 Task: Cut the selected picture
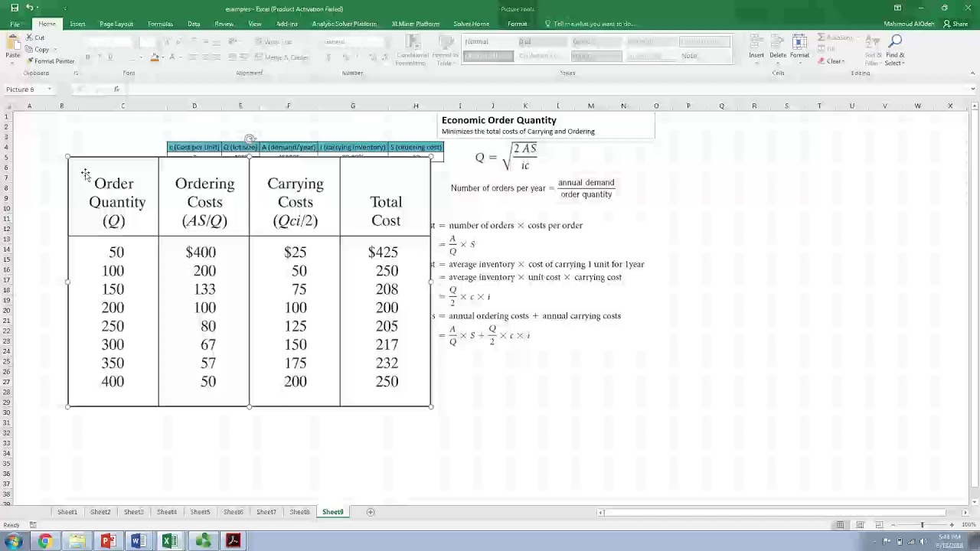35,37
